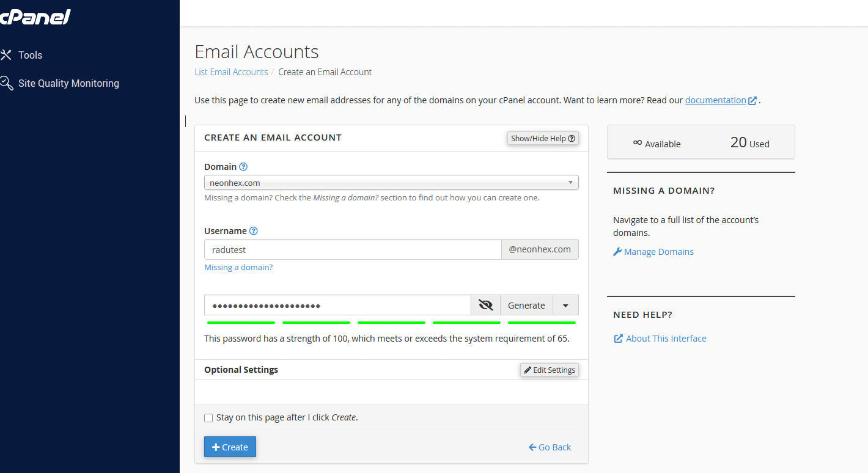Click the Domain help question-mark icon
868x473 pixels.
click(243, 167)
